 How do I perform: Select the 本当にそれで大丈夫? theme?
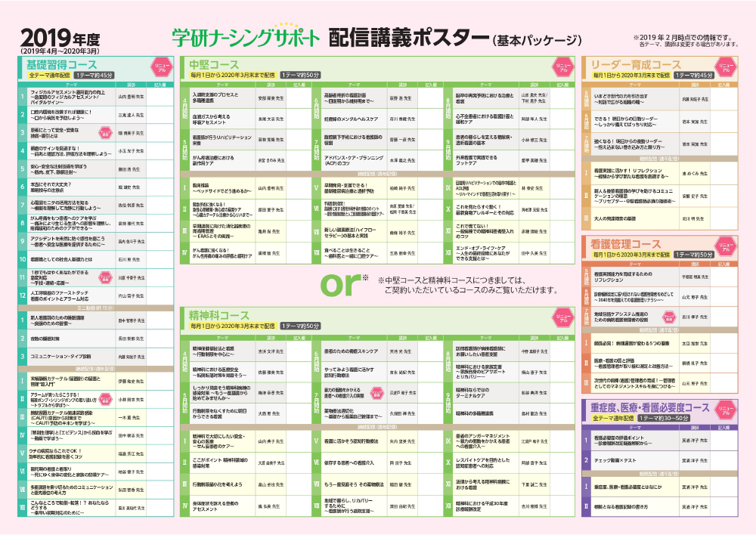pyautogui.click(x=51, y=187)
